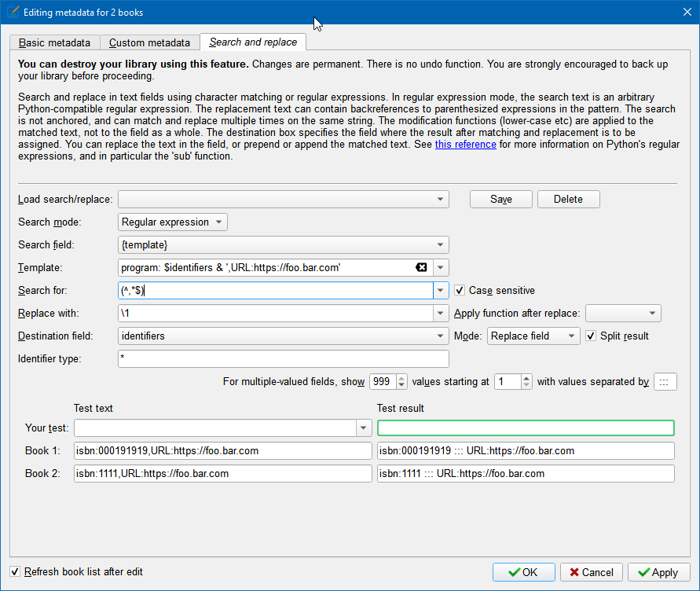Click the calibre icon in title bar

(x=11, y=13)
